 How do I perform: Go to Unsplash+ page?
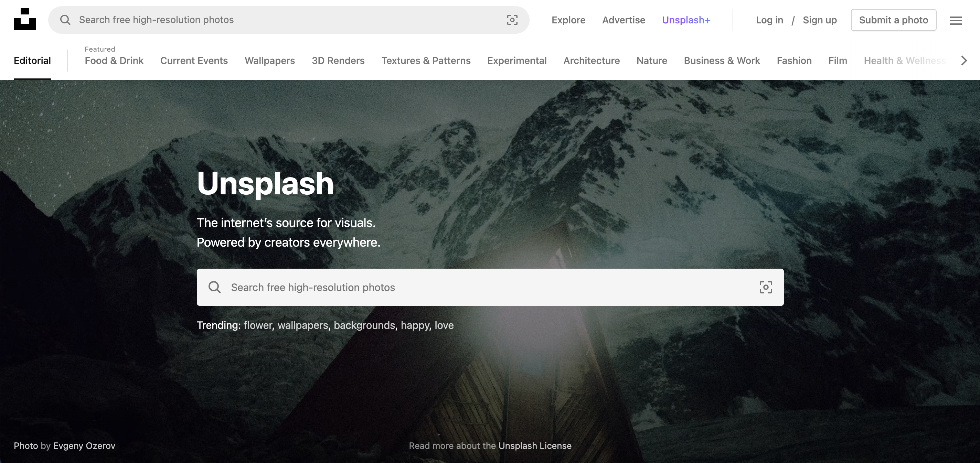coord(686,20)
